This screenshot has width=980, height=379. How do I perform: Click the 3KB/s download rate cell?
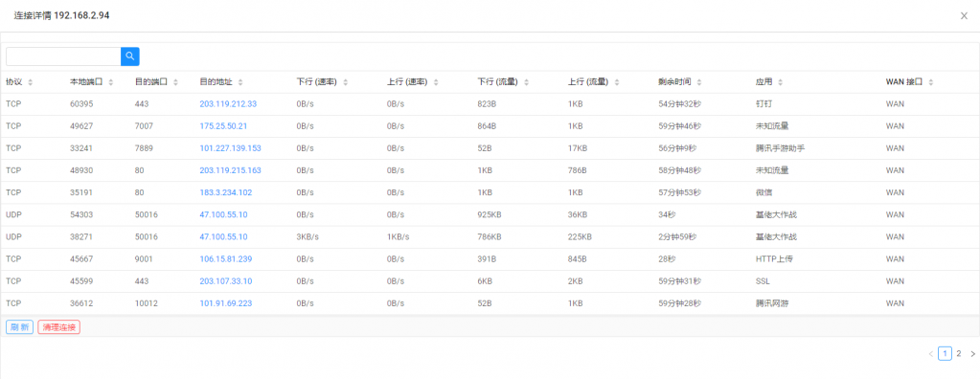[x=308, y=237]
